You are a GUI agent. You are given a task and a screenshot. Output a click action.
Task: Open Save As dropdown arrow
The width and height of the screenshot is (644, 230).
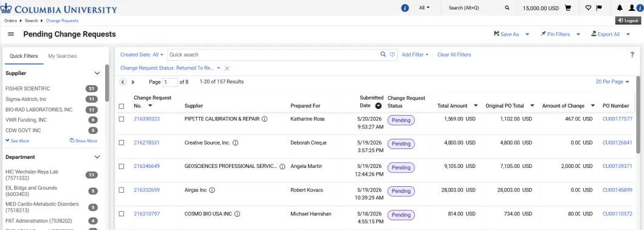pyautogui.click(x=527, y=34)
